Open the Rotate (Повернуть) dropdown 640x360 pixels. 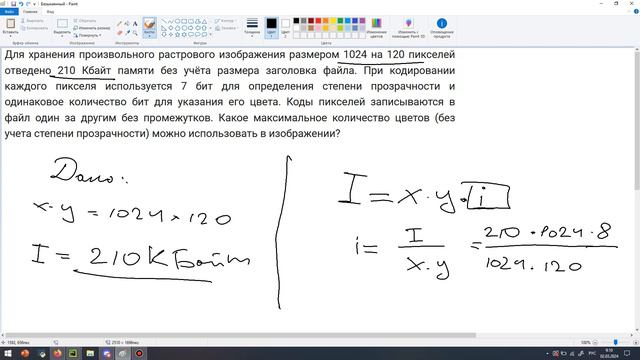tap(88, 35)
